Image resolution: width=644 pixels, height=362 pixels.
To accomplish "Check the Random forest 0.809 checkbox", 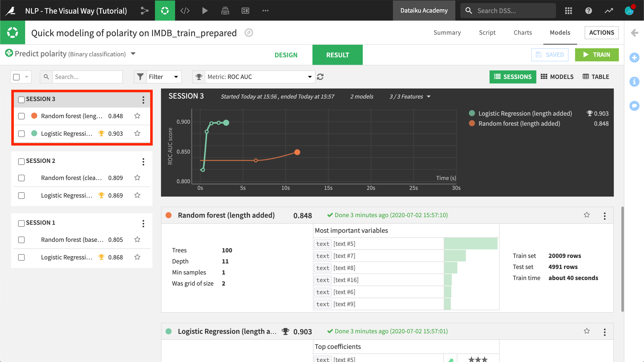I will click(x=21, y=178).
